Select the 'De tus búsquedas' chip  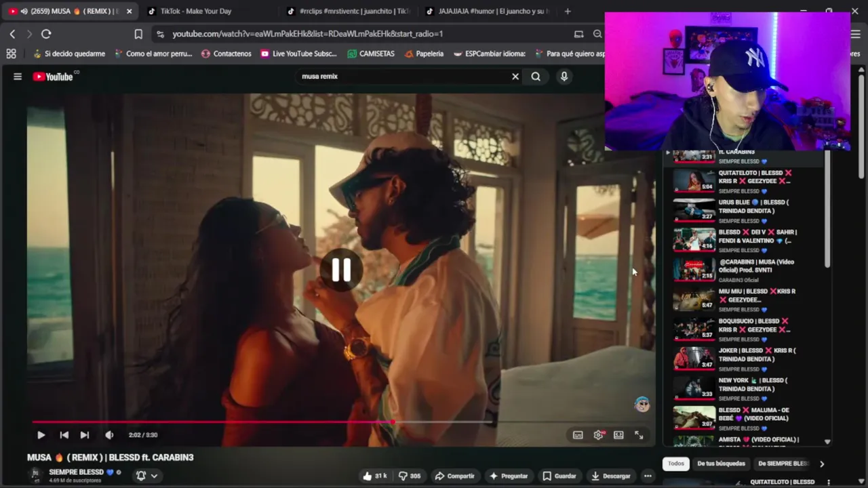[x=721, y=464]
